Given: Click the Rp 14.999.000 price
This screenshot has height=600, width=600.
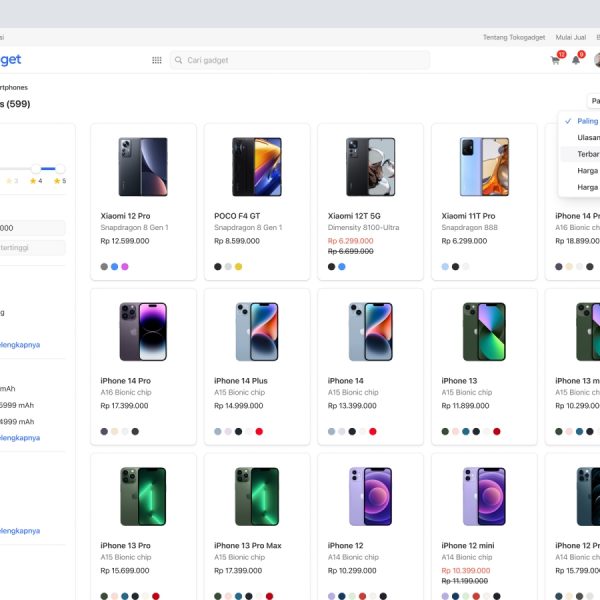Looking at the screenshot, I should 238,406.
